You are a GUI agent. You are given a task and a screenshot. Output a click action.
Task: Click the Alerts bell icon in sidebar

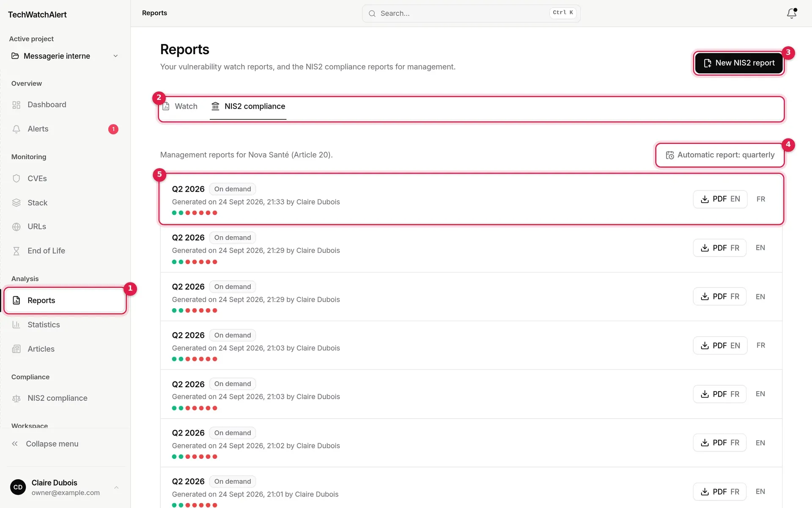[x=16, y=129]
